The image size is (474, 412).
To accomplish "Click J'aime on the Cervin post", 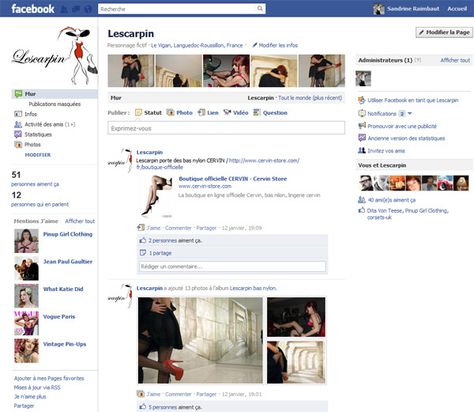I will [x=153, y=228].
